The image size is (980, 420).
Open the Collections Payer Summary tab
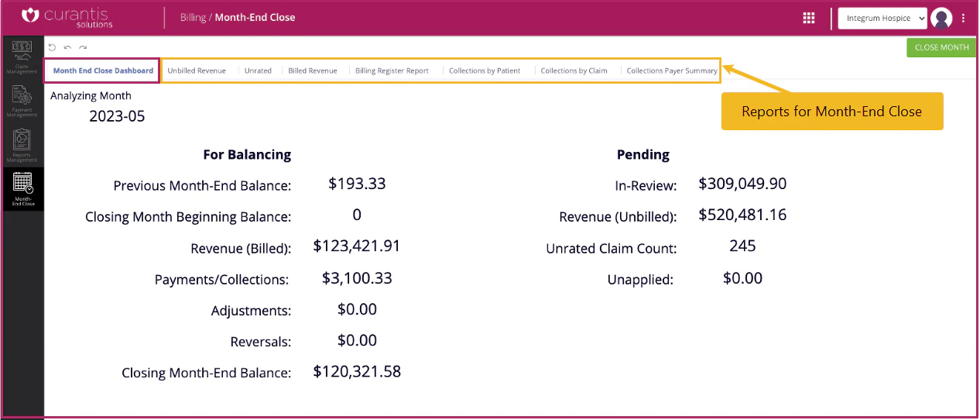pos(672,71)
